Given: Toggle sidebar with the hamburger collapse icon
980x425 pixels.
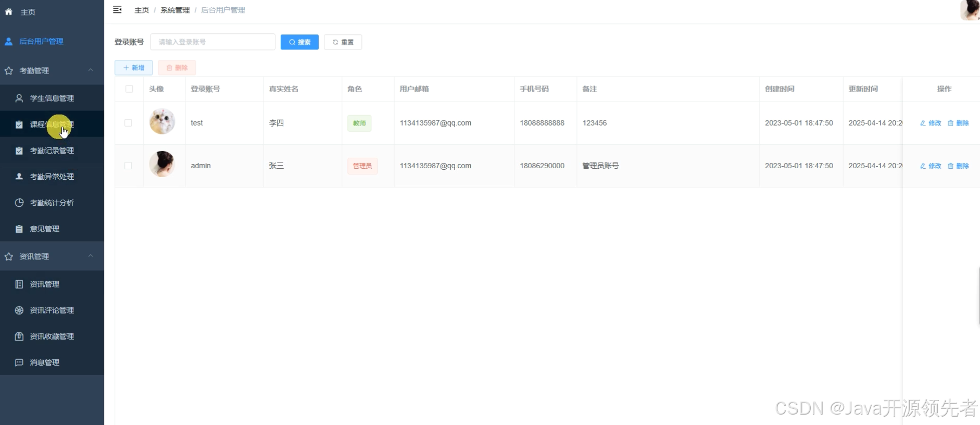Looking at the screenshot, I should click(x=117, y=9).
